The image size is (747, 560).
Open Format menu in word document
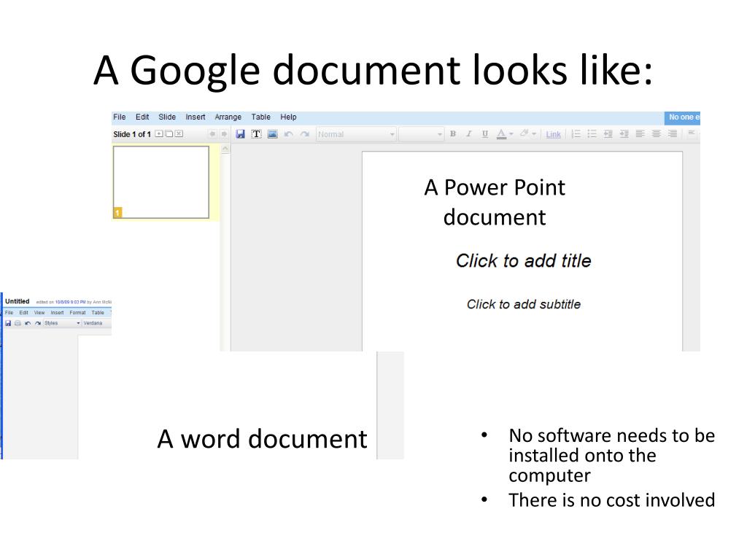pyautogui.click(x=77, y=313)
